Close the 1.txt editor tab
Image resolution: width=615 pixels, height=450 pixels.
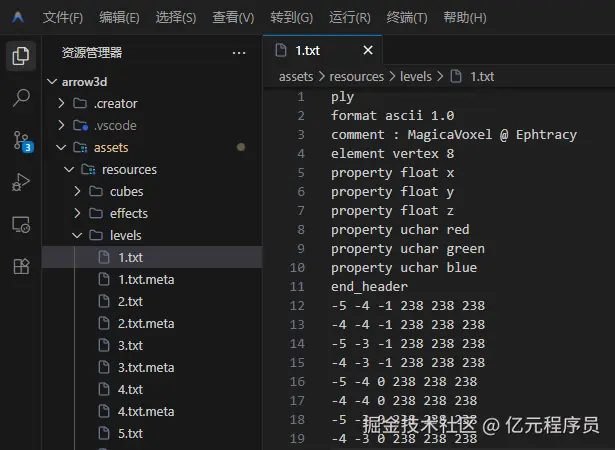click(368, 50)
